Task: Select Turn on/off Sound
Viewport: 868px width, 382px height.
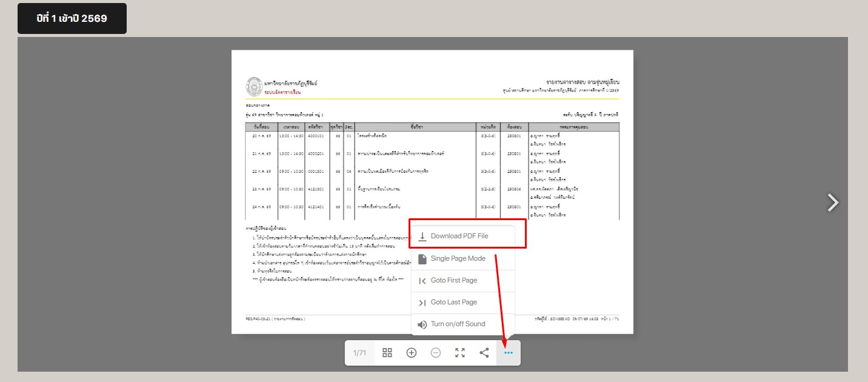Action: (463, 324)
